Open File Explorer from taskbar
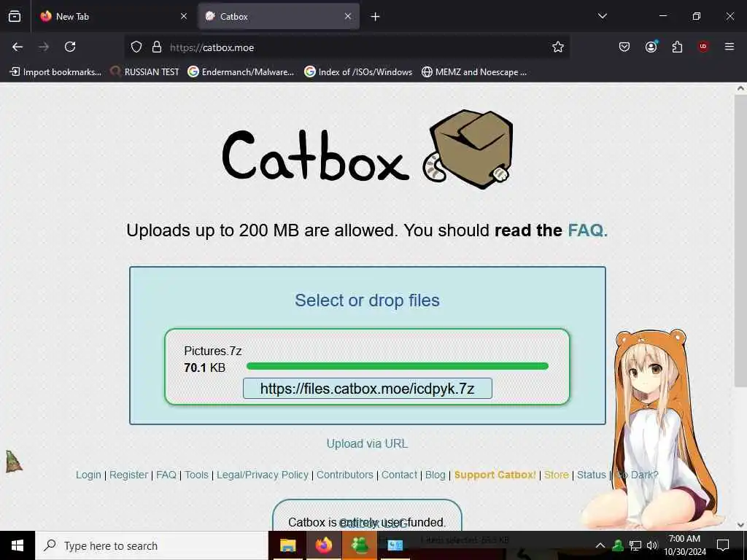 pos(287,545)
